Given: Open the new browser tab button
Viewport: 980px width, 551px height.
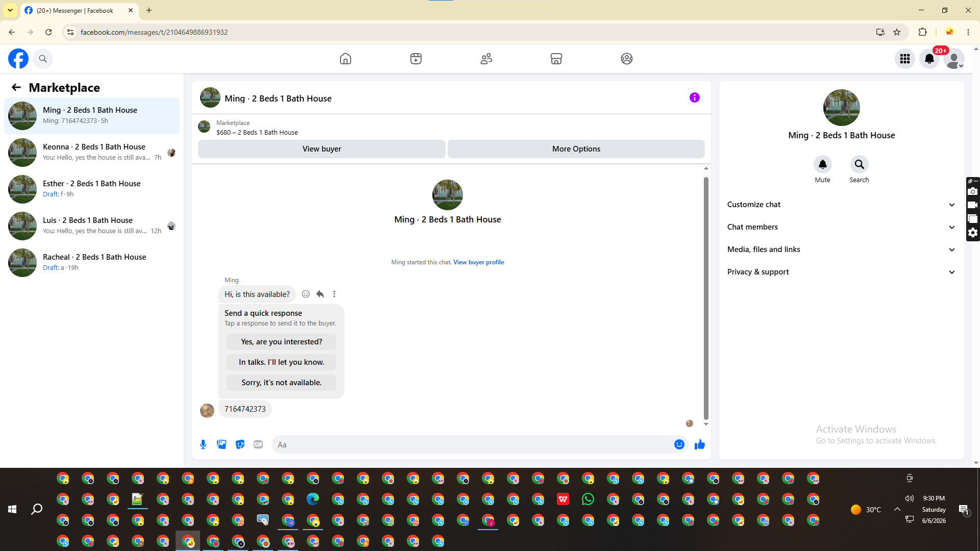Looking at the screenshot, I should (x=149, y=10).
